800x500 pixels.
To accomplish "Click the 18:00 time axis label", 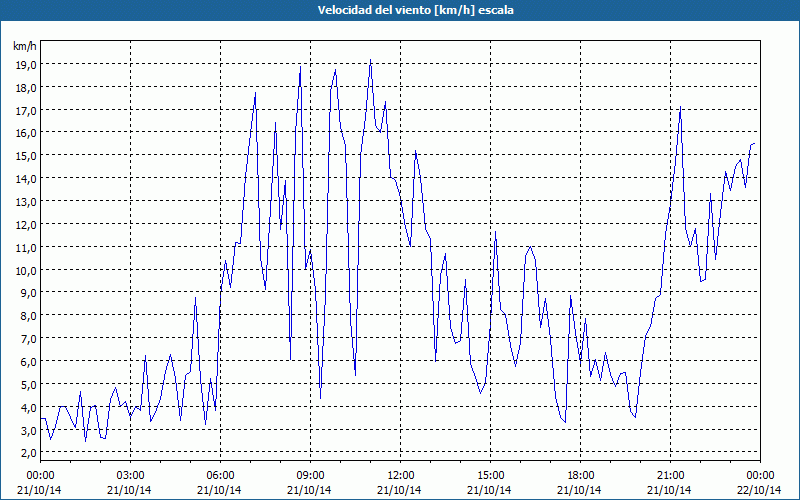I will click(x=581, y=476).
